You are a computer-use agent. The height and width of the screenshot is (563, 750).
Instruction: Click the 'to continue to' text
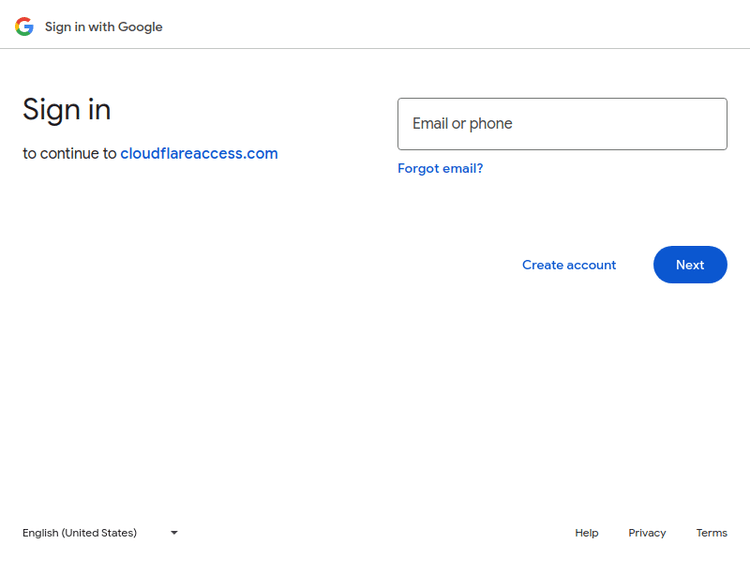(x=70, y=154)
